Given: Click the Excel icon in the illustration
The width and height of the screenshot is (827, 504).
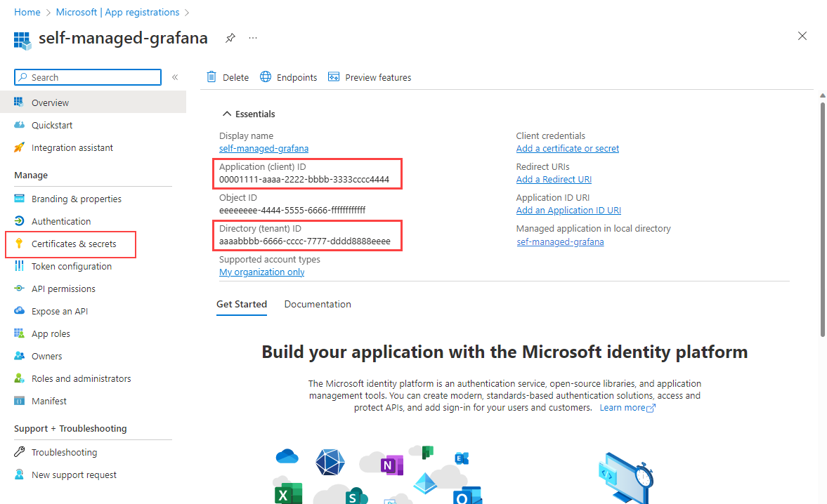Looking at the screenshot, I should (x=289, y=493).
